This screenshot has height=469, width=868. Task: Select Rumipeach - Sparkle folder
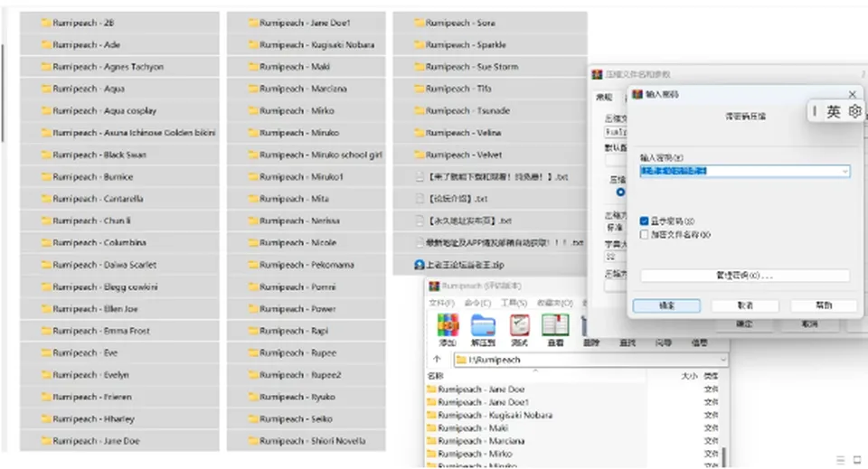(x=490, y=45)
